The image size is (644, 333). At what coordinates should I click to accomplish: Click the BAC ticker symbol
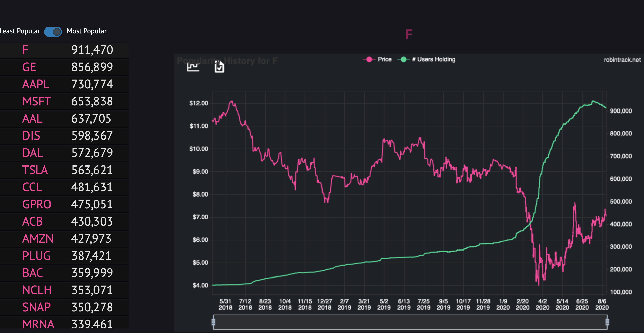[x=32, y=273]
